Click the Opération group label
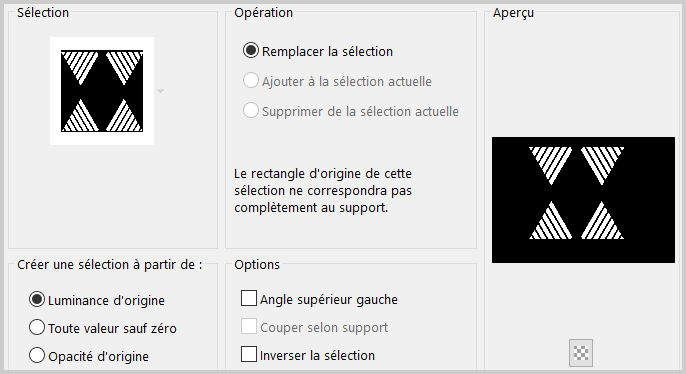The width and height of the screenshot is (686, 374). [263, 13]
